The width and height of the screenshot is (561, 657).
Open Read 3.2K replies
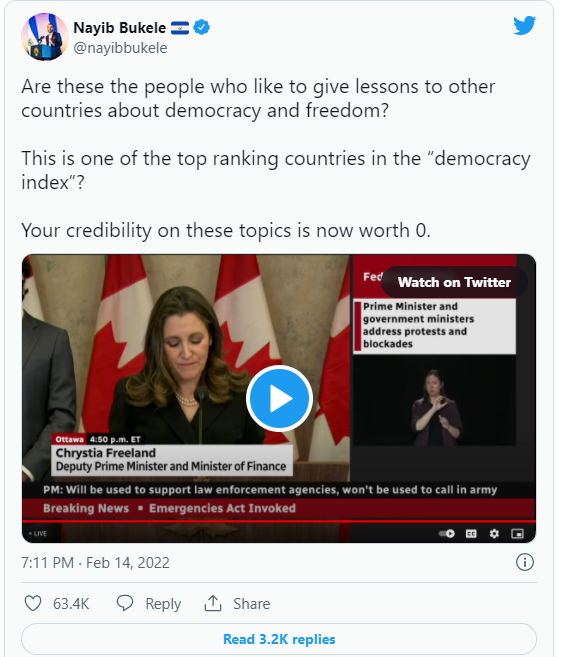[x=279, y=639]
